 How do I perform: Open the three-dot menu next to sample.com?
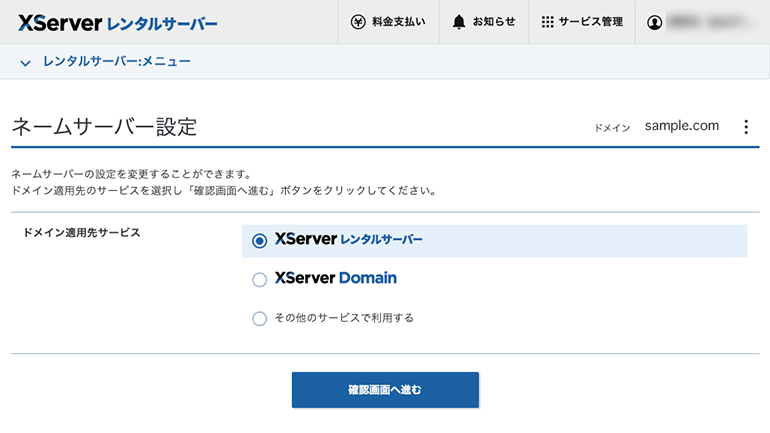point(746,127)
